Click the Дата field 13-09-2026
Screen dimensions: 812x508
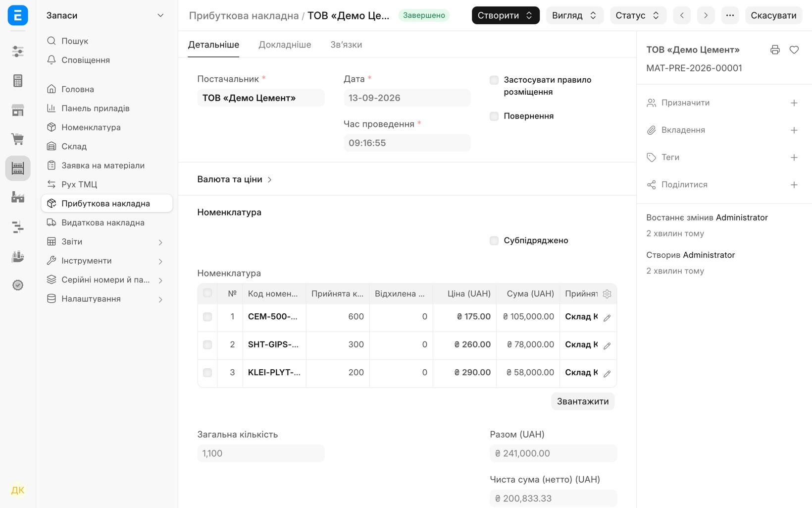[407, 98]
